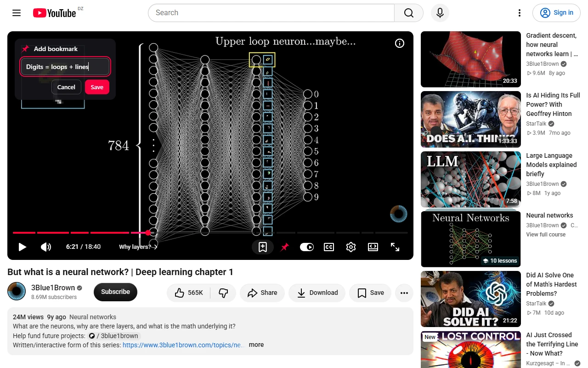Start voice search with the microphone
The image size is (588, 368).
[x=440, y=13]
